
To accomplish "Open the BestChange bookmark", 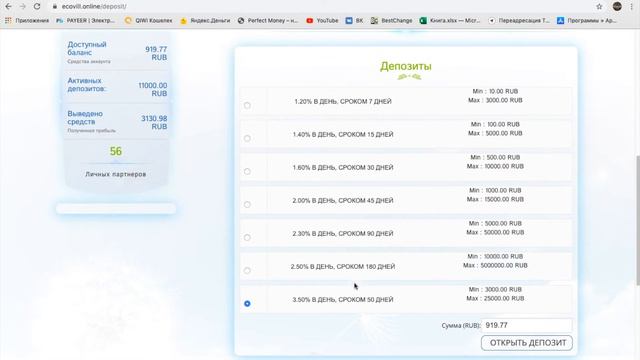I will click(x=391, y=20).
